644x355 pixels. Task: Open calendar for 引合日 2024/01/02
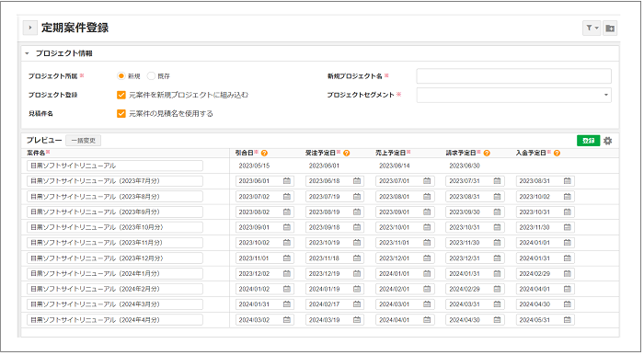tap(287, 289)
